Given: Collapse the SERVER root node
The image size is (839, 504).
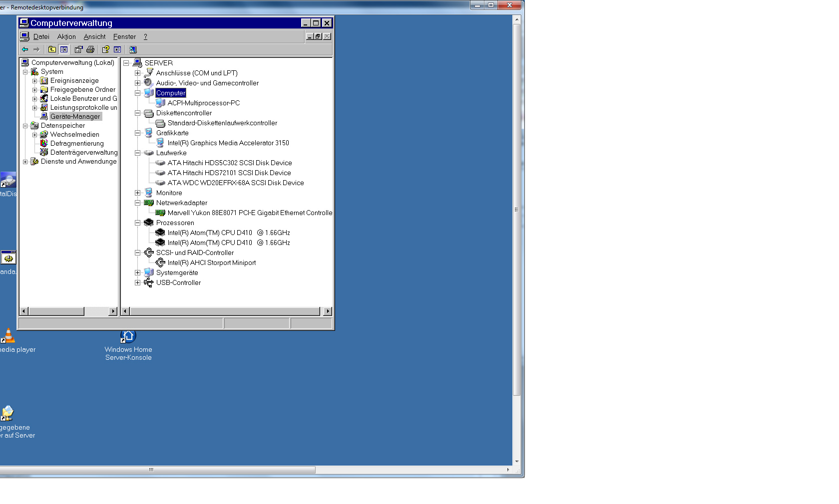Looking at the screenshot, I should 126,63.
